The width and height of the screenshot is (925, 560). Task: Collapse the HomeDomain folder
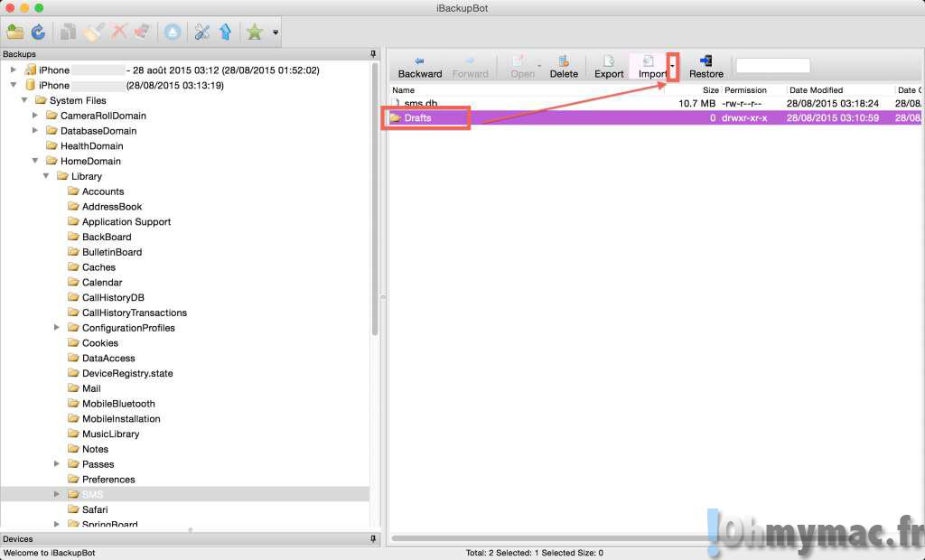click(35, 161)
